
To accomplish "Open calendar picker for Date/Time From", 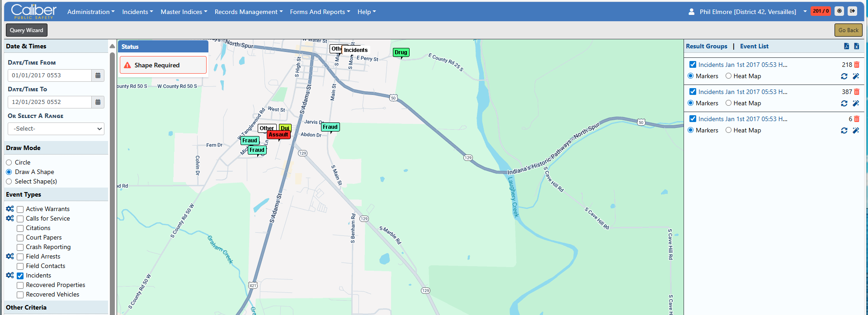I will [x=98, y=75].
